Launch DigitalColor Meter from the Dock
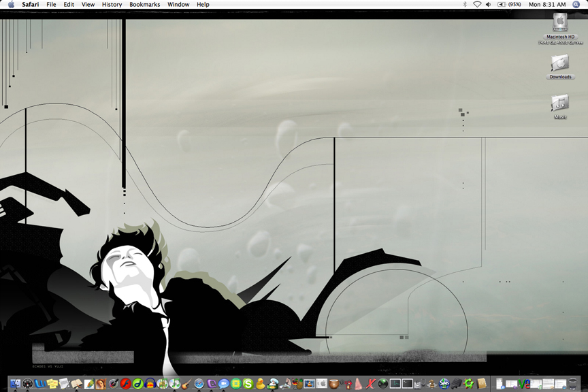 coord(113,384)
